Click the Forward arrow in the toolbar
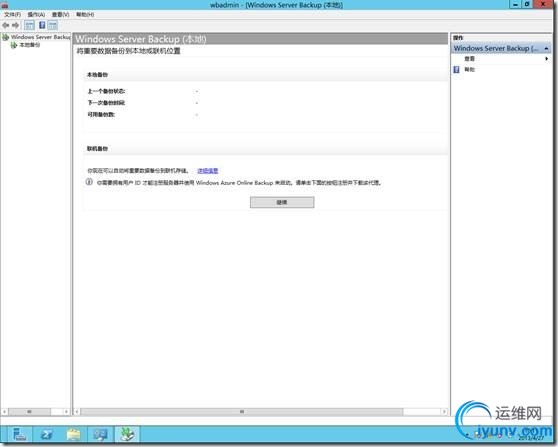558x447 pixels. tap(15, 25)
